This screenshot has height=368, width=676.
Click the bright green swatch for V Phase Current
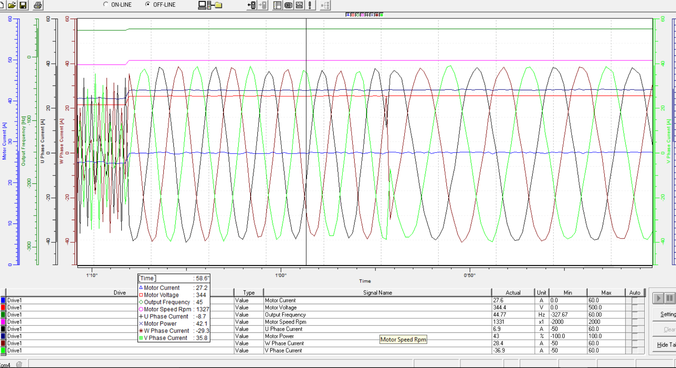(3, 351)
